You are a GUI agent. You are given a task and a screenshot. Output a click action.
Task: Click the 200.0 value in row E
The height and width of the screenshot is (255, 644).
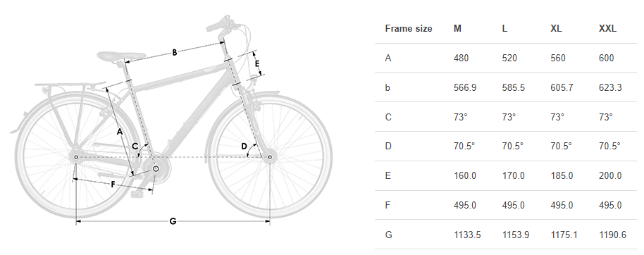[610, 175]
